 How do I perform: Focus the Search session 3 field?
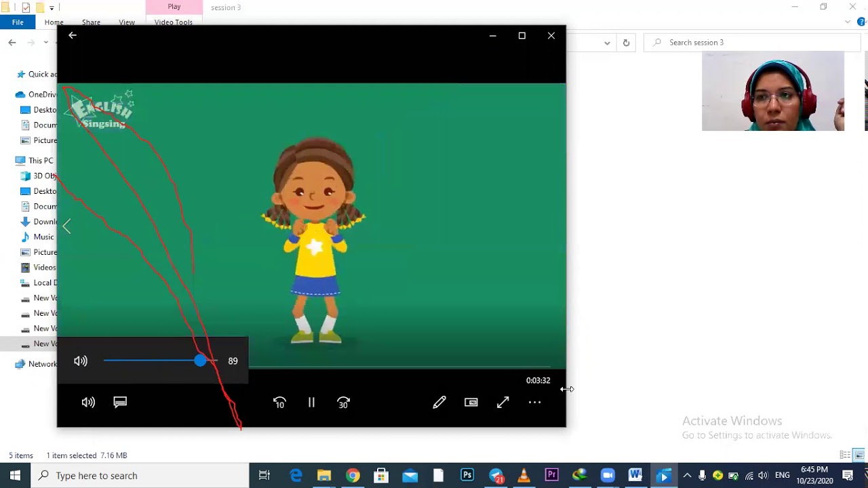click(x=753, y=42)
